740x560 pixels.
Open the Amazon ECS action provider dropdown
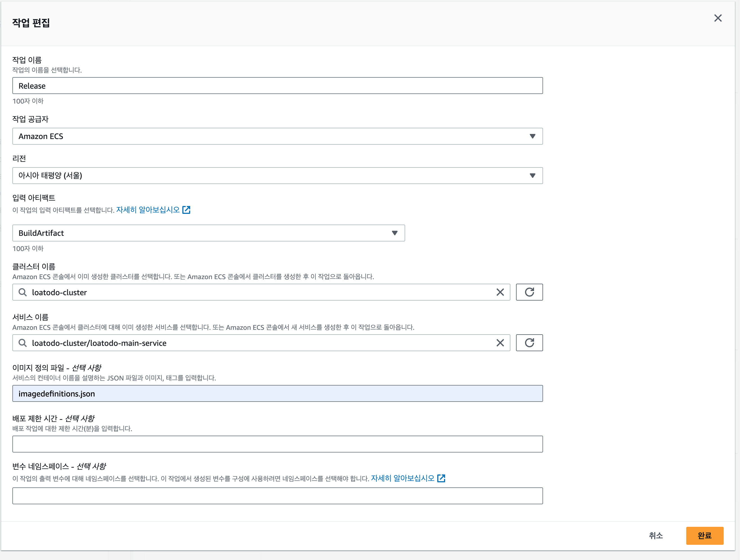(x=277, y=136)
